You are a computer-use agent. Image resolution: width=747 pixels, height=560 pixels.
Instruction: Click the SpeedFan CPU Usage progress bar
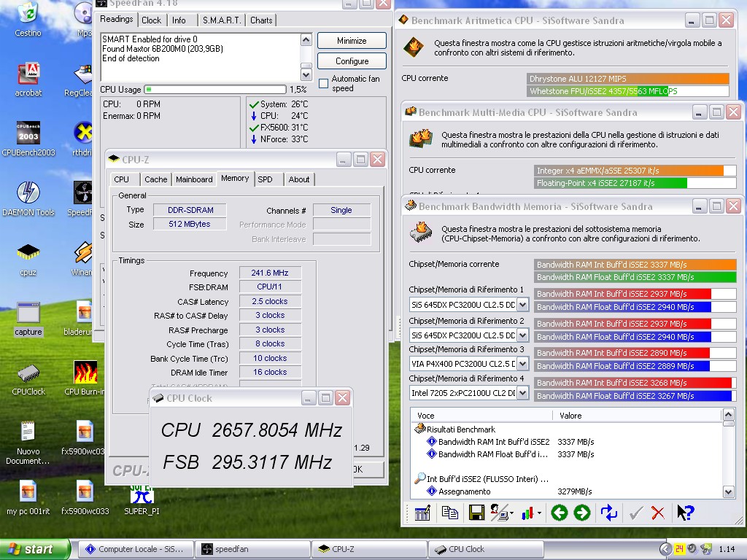(x=215, y=90)
